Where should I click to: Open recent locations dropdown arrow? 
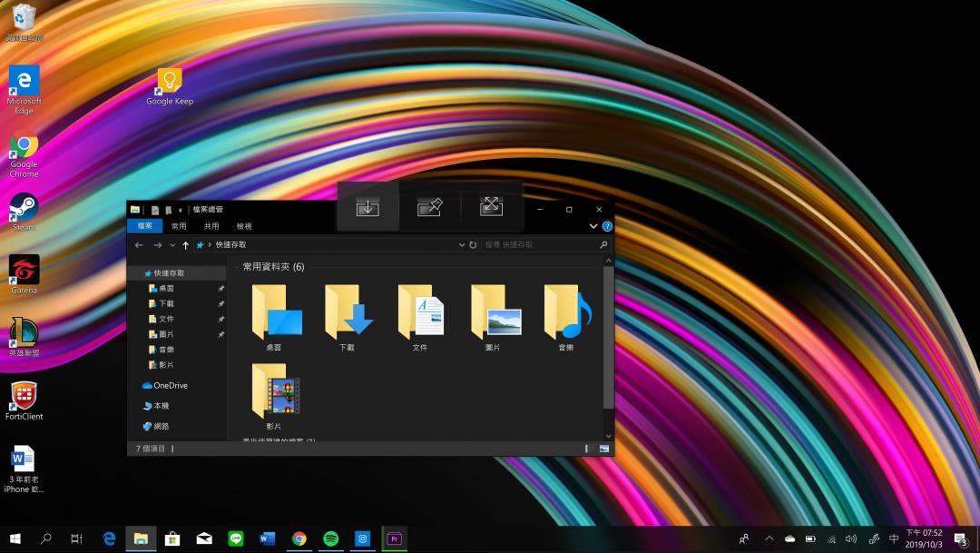172,245
